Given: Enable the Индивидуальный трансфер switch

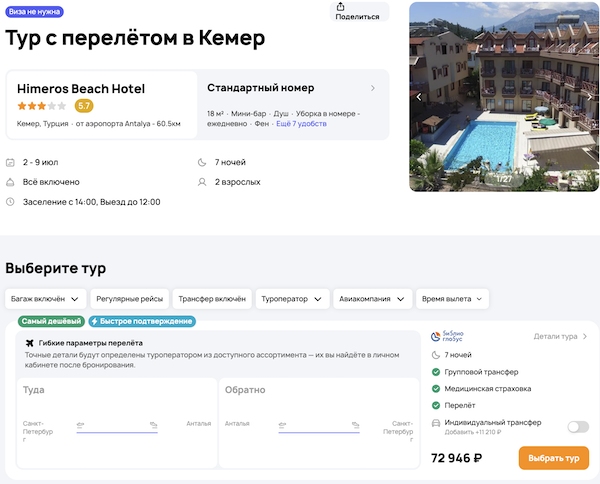Looking at the screenshot, I should (578, 427).
